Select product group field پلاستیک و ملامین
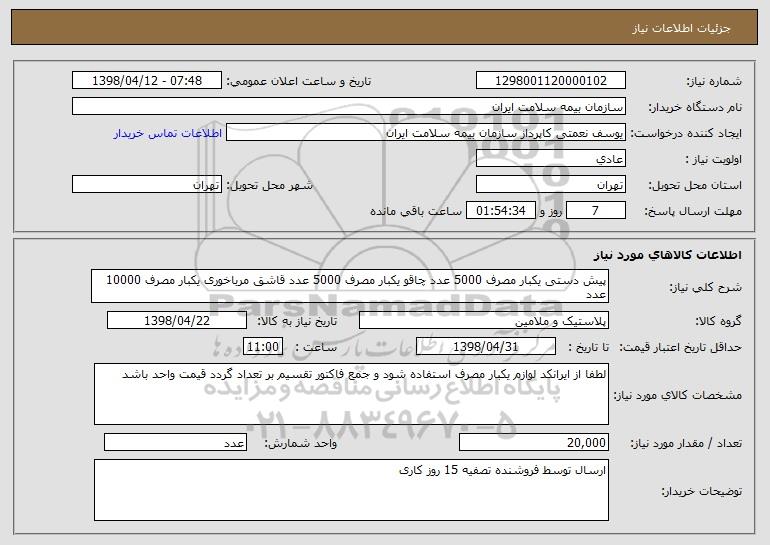The height and width of the screenshot is (545, 770). (x=484, y=321)
